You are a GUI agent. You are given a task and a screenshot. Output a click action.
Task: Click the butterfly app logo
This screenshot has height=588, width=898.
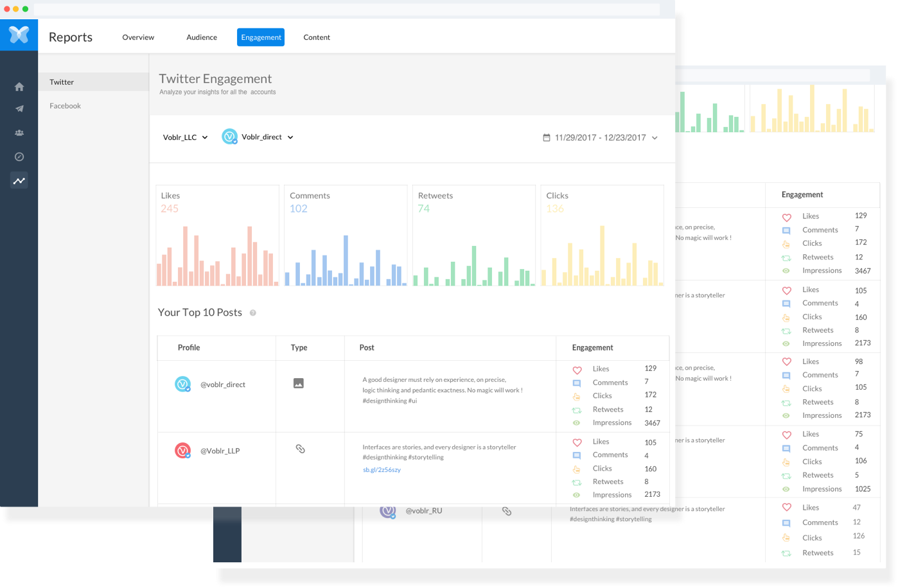[19, 34]
